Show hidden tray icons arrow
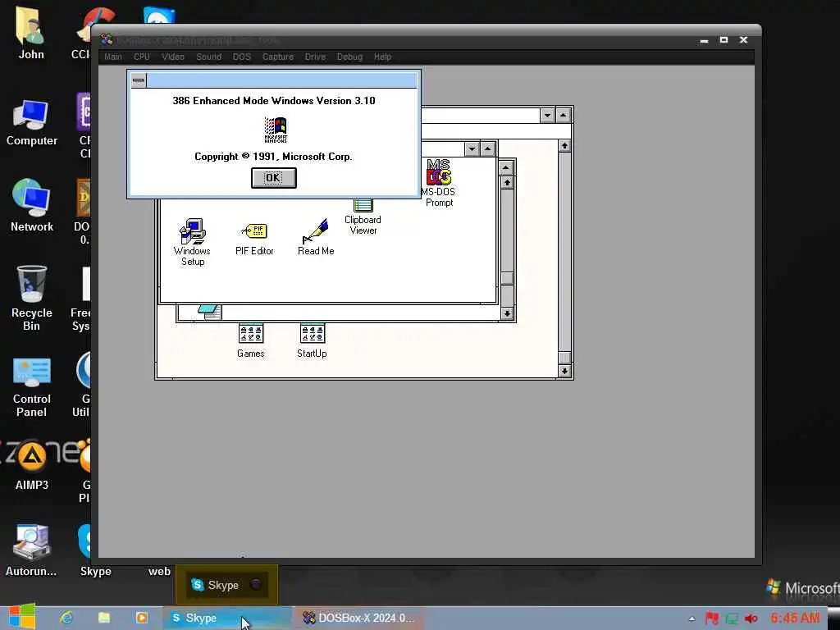This screenshot has height=630, width=840. tap(692, 619)
